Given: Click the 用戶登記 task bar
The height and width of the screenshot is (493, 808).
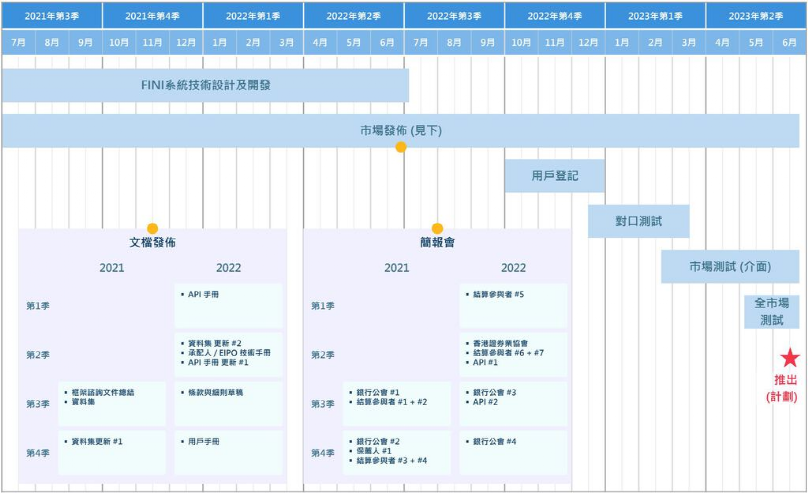Looking at the screenshot, I should coord(554,176).
